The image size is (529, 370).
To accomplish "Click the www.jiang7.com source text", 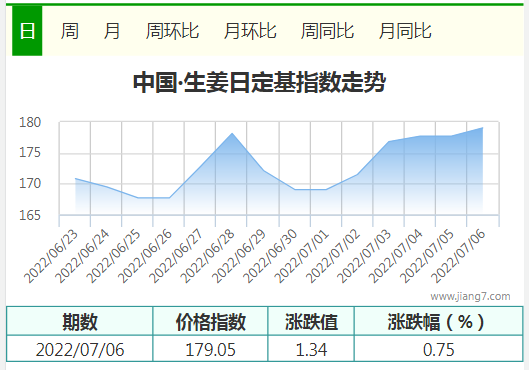I will (470, 296).
